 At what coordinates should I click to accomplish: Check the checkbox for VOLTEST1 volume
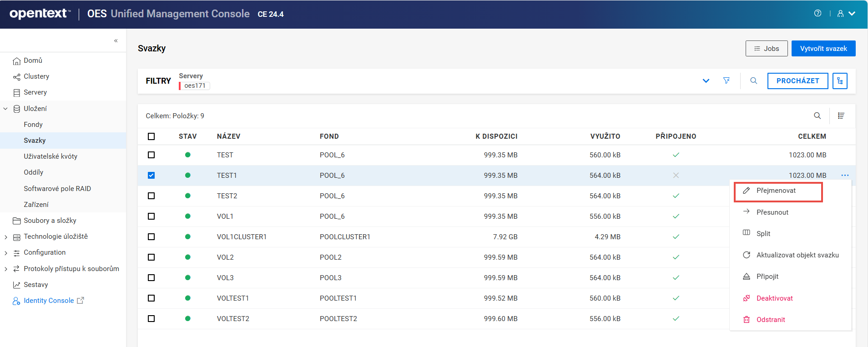pos(151,298)
